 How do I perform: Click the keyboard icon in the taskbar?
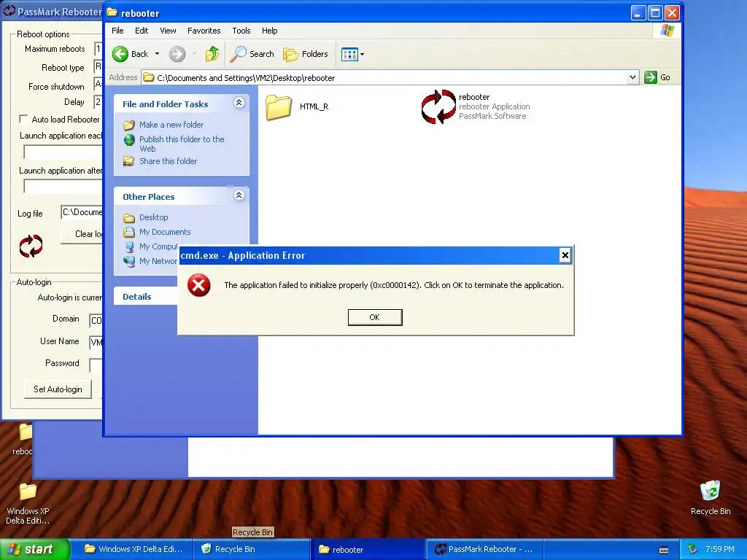pyautogui.click(x=664, y=550)
